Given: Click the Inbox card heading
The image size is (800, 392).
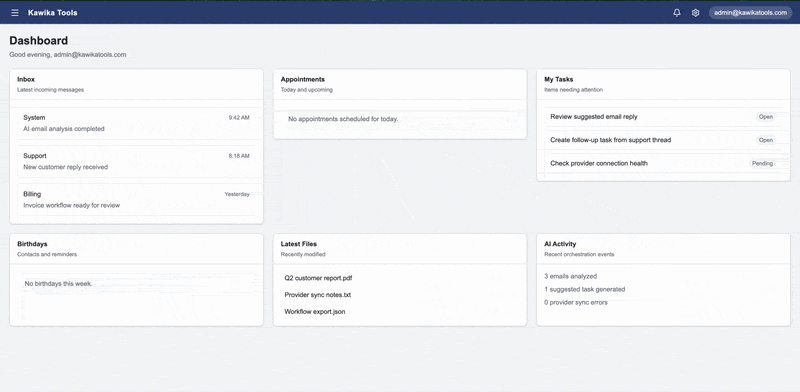Looking at the screenshot, I should 26,80.
